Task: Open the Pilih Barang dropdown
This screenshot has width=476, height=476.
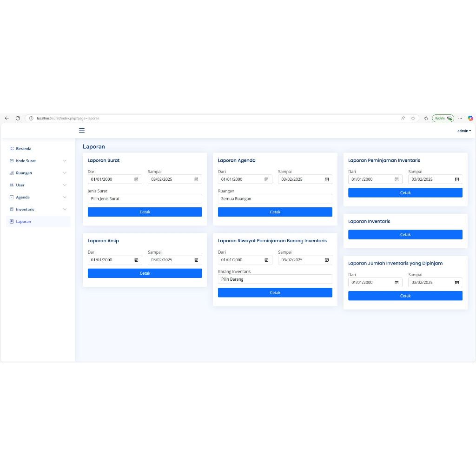Action: tap(275, 279)
